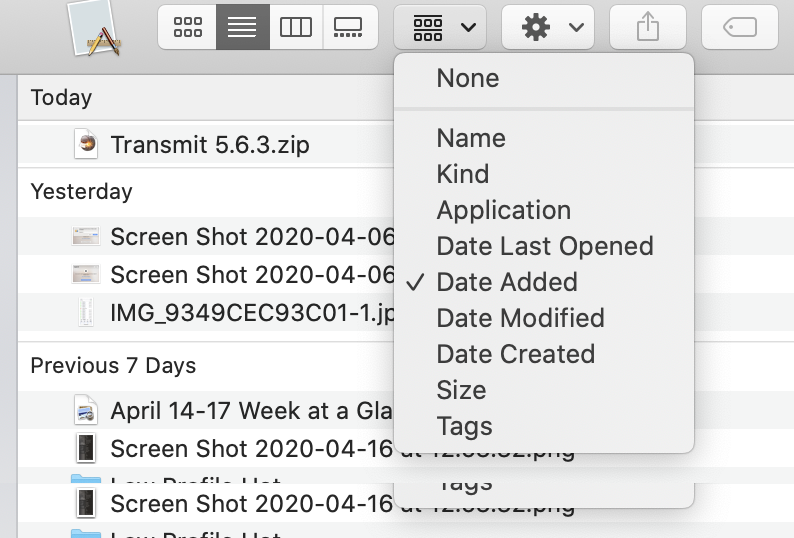
Task: Click the Edit Tags toolbar button
Action: [740, 27]
